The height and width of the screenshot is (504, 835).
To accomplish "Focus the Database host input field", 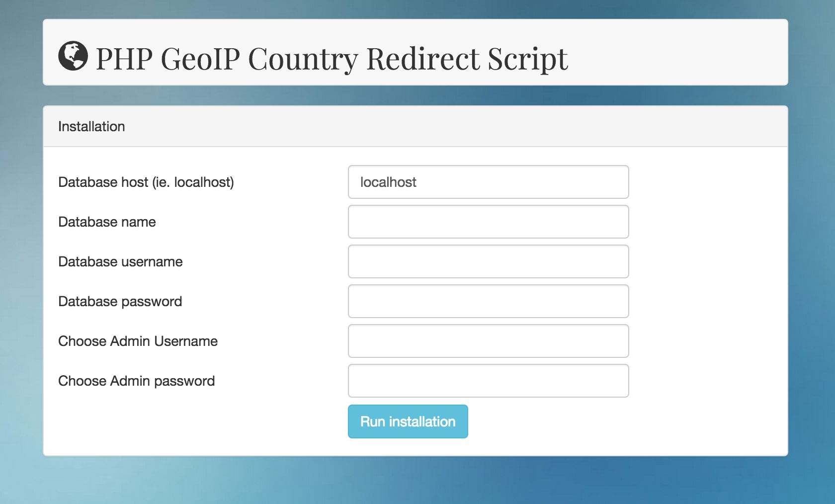I will (488, 182).
